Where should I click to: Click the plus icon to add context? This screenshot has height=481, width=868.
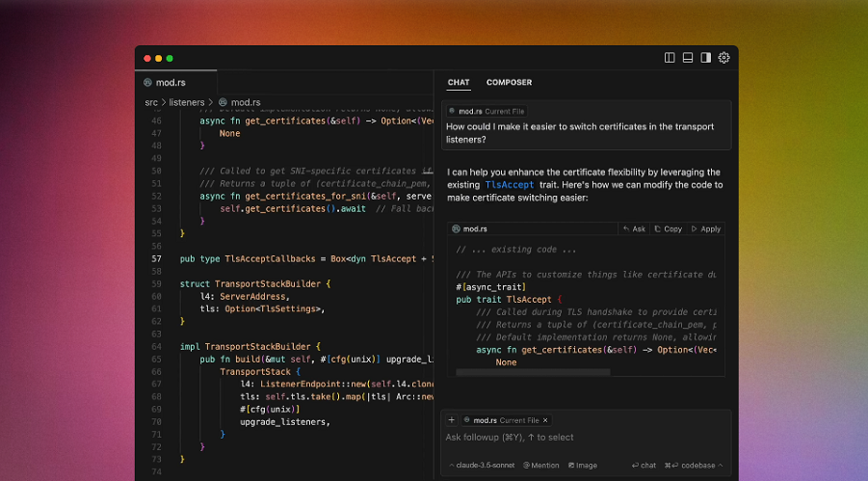(x=451, y=420)
